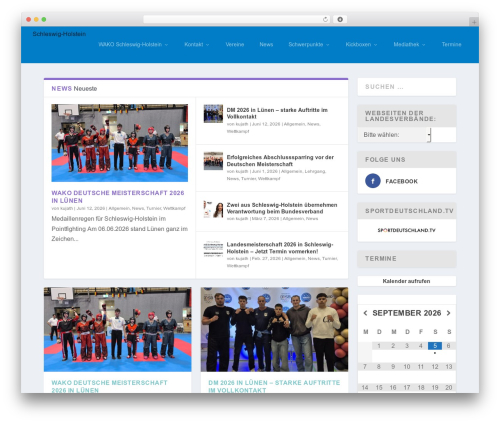Open 'Zwei aus Schleswig-Holstein übernehmen Verantwortung' article
This screenshot has height=423, width=500.
[x=282, y=208]
